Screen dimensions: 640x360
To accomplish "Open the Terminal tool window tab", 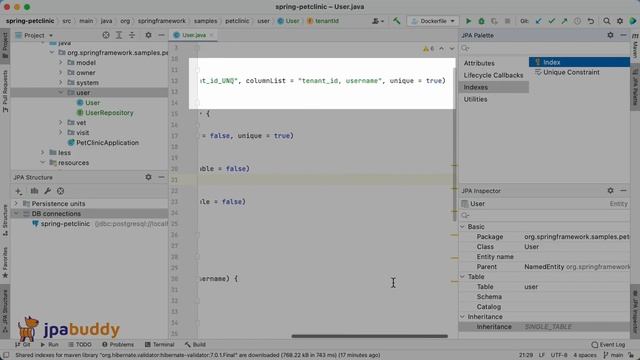I will (x=159, y=344).
